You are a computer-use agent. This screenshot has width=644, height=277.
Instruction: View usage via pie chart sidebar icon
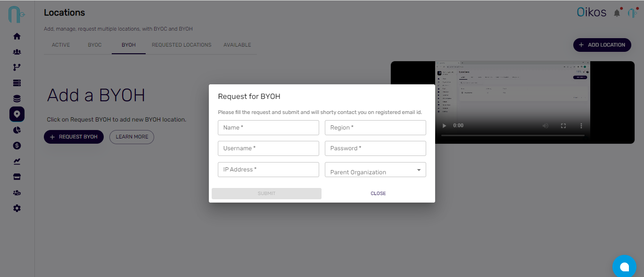point(17,130)
